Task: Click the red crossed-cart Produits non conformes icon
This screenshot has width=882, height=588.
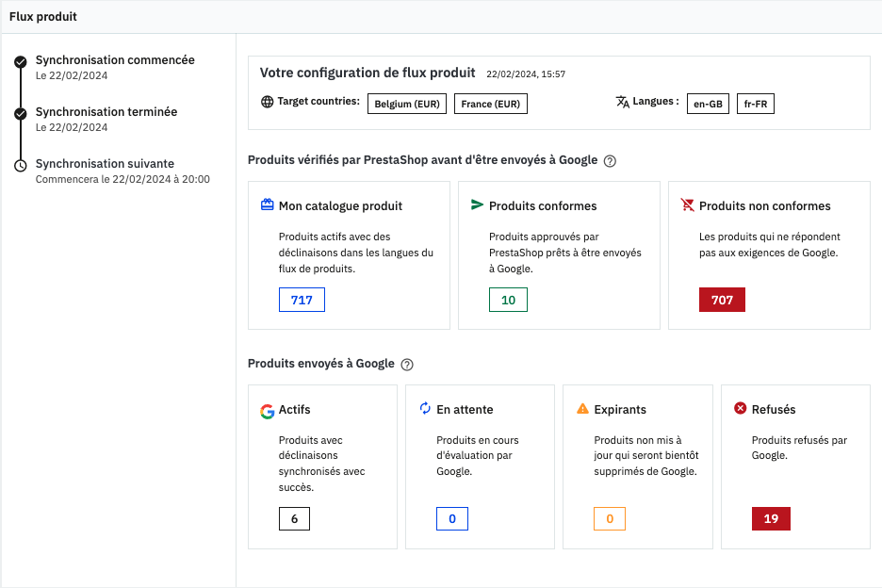Action: (x=687, y=205)
